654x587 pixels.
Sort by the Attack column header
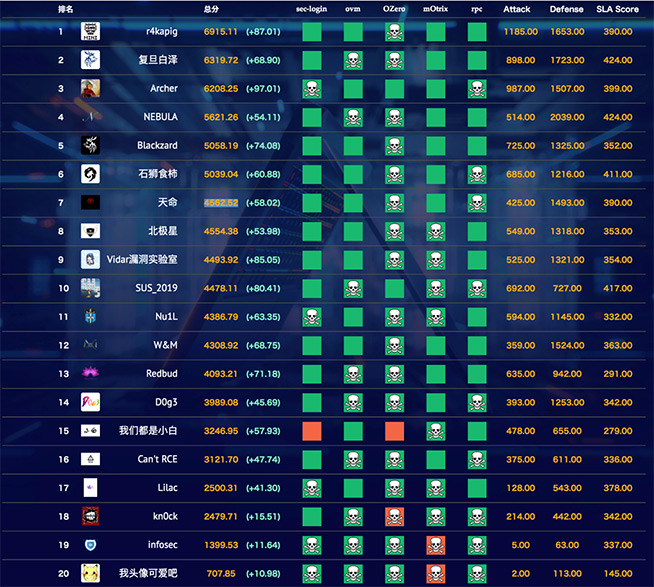pyautogui.click(x=517, y=9)
